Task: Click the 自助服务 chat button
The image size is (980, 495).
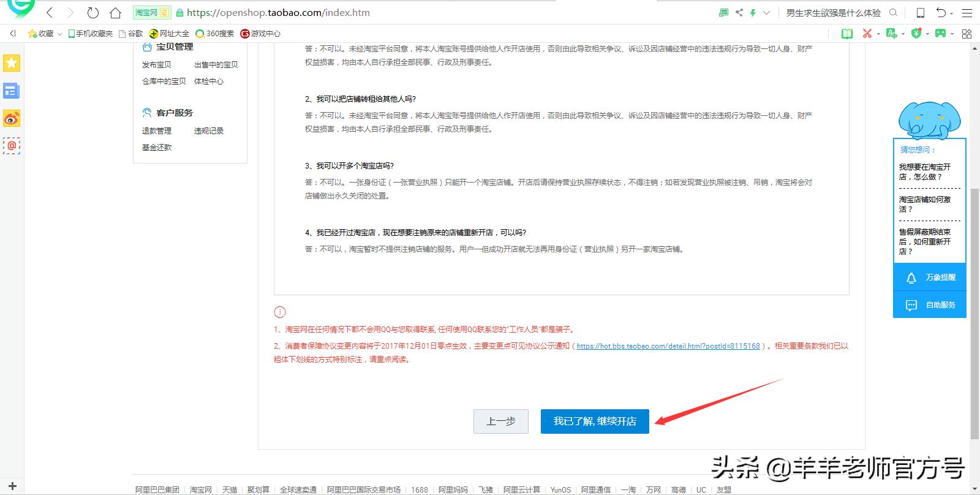Action: coord(930,304)
